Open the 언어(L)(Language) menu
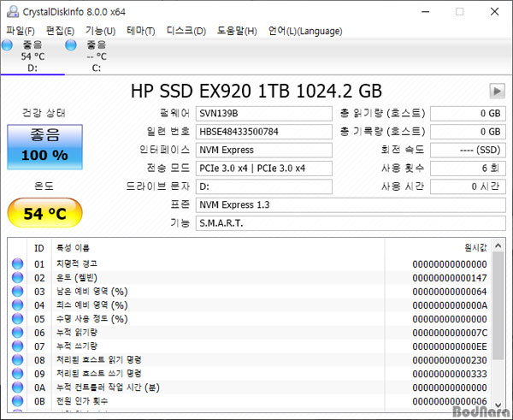Screen dimensions: 513x420 click(x=305, y=31)
